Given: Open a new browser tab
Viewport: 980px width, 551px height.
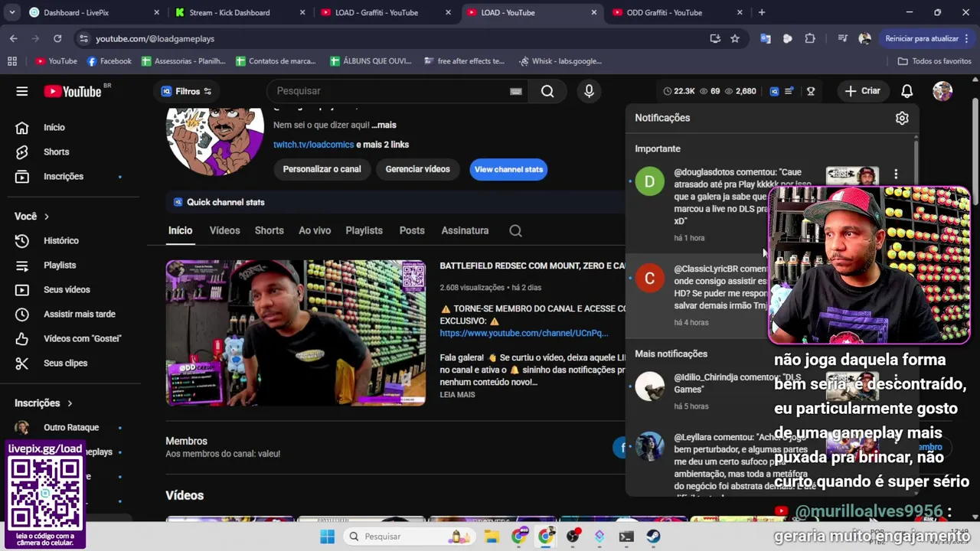Looking at the screenshot, I should pos(761,12).
